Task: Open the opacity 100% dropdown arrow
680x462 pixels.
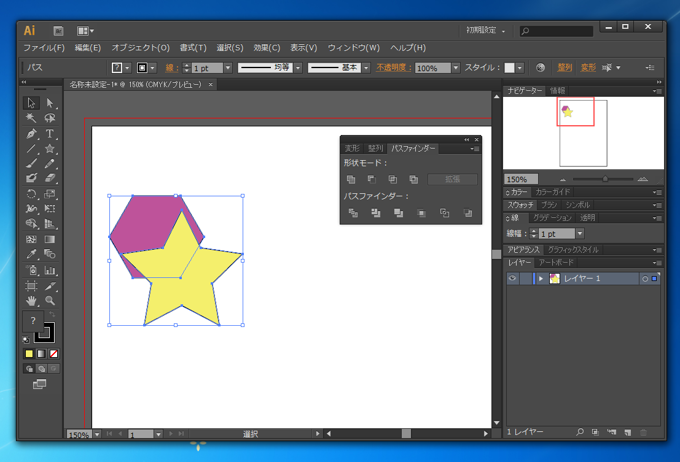Action: pos(455,68)
